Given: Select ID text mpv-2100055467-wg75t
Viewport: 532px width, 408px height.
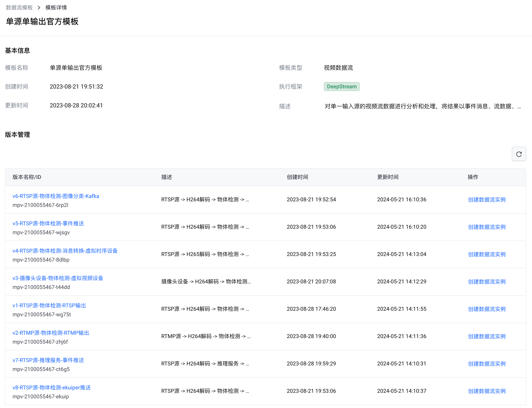Looking at the screenshot, I should pos(42,315).
